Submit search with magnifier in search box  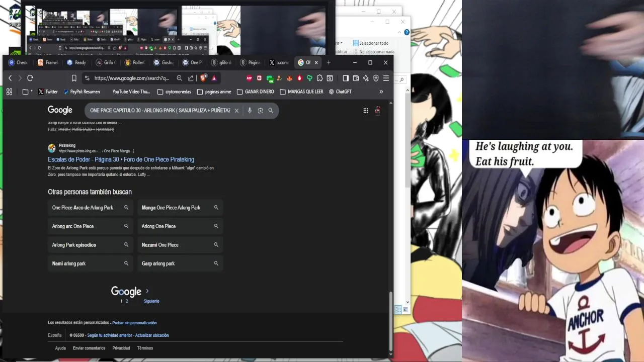click(x=271, y=111)
